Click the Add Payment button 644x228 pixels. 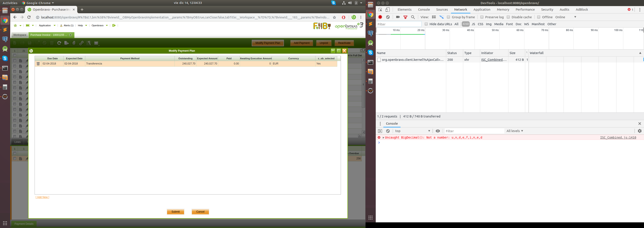302,43
